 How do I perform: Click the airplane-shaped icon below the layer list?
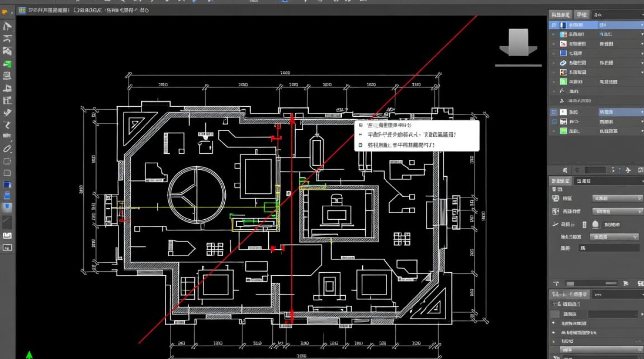[x=628, y=170]
